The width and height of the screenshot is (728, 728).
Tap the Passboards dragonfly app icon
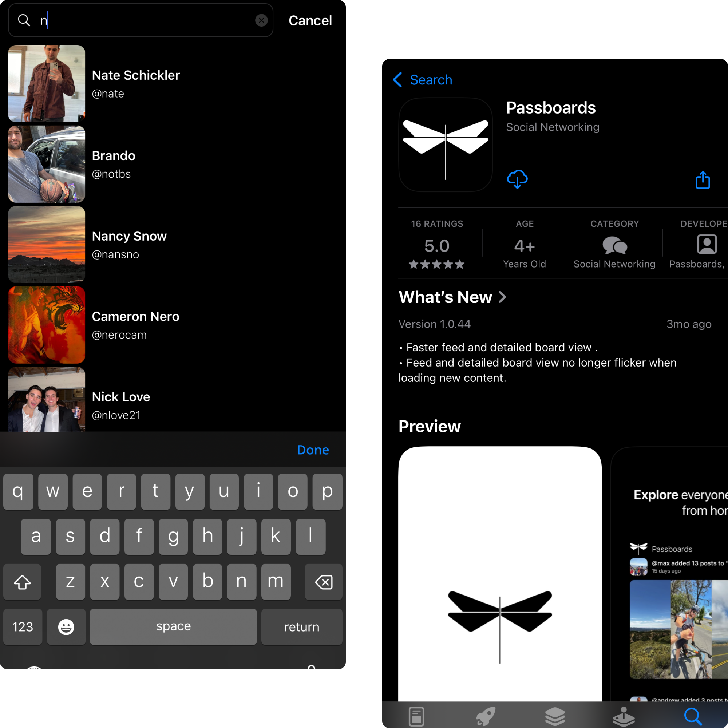coord(446,145)
